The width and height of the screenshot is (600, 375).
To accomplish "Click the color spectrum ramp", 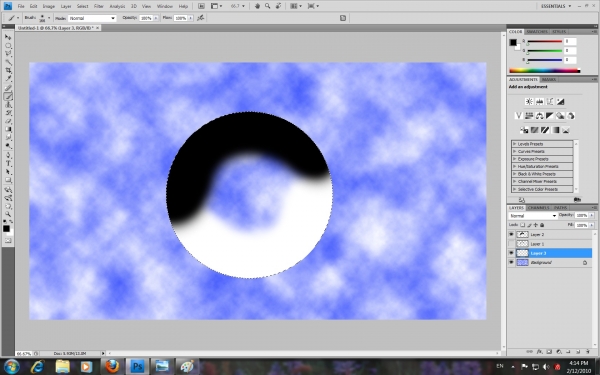I will [545, 70].
